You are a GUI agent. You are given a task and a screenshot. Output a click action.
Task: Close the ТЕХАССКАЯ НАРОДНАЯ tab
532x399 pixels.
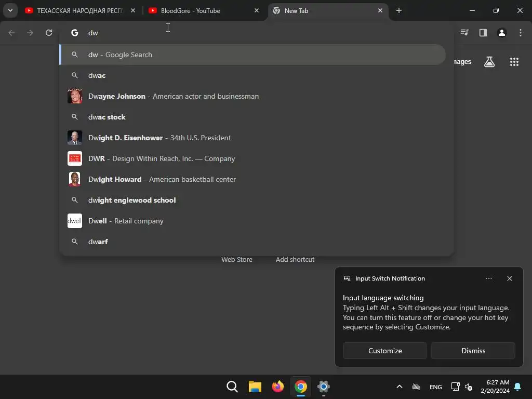coord(133,10)
